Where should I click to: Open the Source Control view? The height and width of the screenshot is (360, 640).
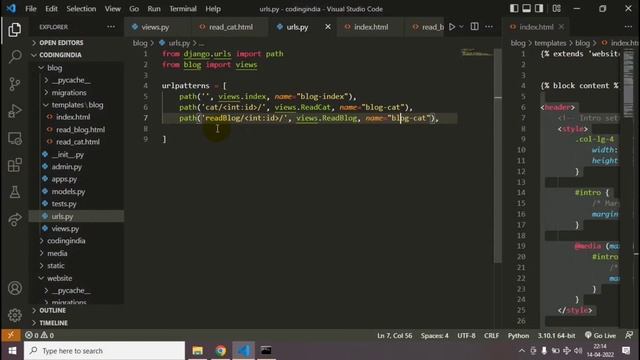pos(15,84)
